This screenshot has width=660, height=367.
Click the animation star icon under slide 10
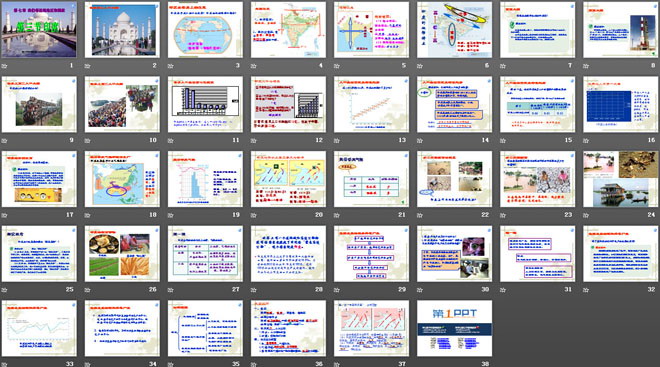[88, 140]
